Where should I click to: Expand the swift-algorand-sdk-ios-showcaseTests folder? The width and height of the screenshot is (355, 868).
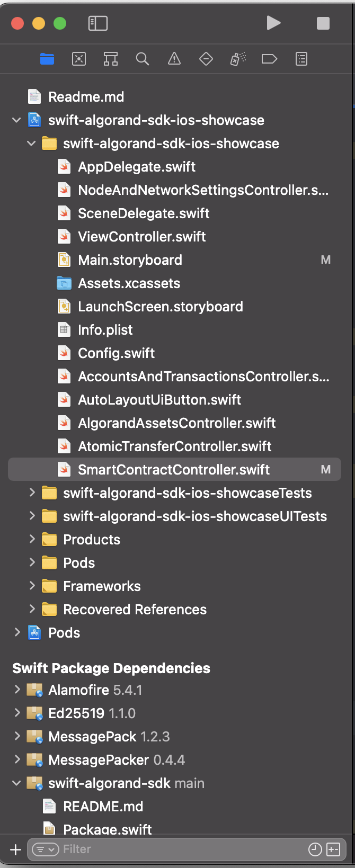coord(32,493)
